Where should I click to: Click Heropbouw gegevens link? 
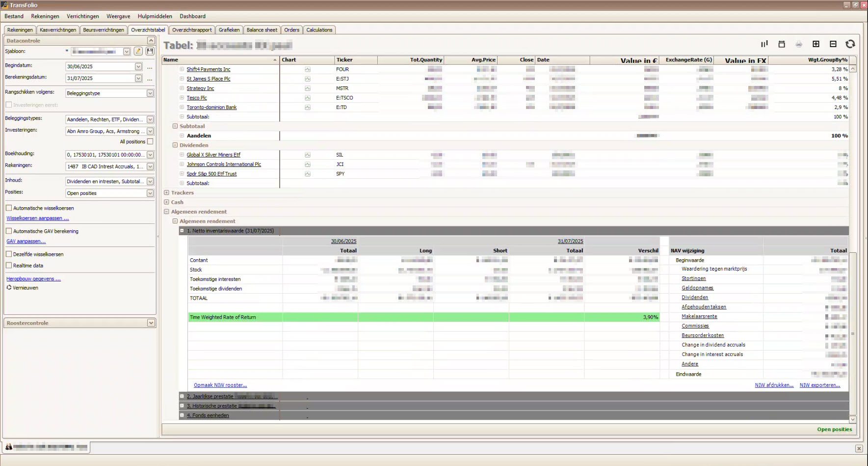pyautogui.click(x=33, y=279)
